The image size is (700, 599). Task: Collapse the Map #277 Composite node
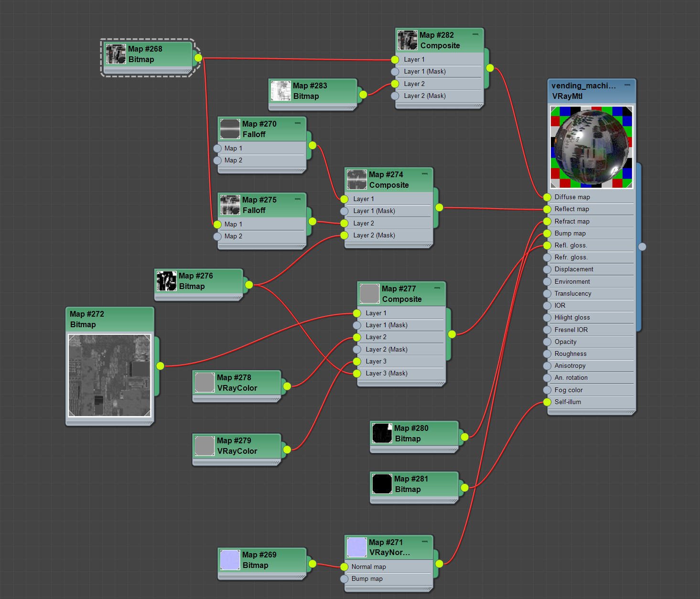coord(437,288)
